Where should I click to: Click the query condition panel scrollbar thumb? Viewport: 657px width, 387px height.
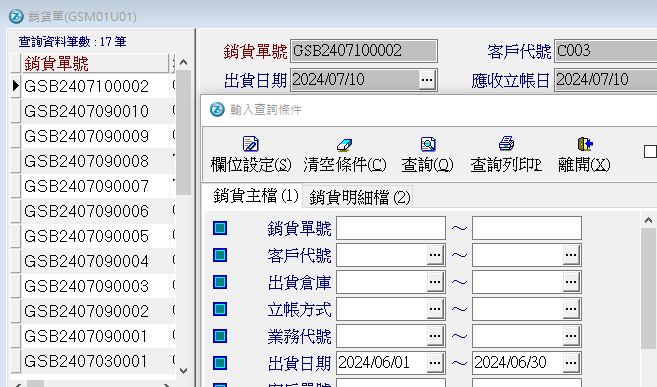(x=649, y=288)
